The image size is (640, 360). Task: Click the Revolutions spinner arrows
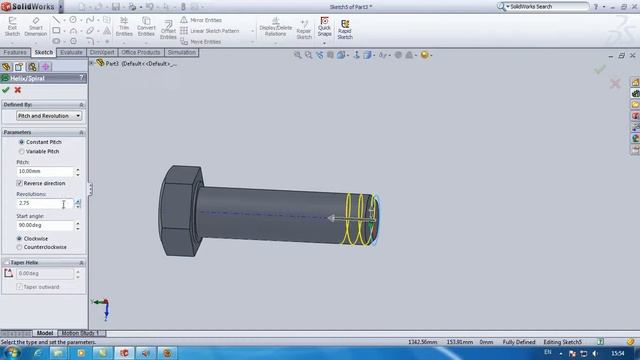[78, 203]
